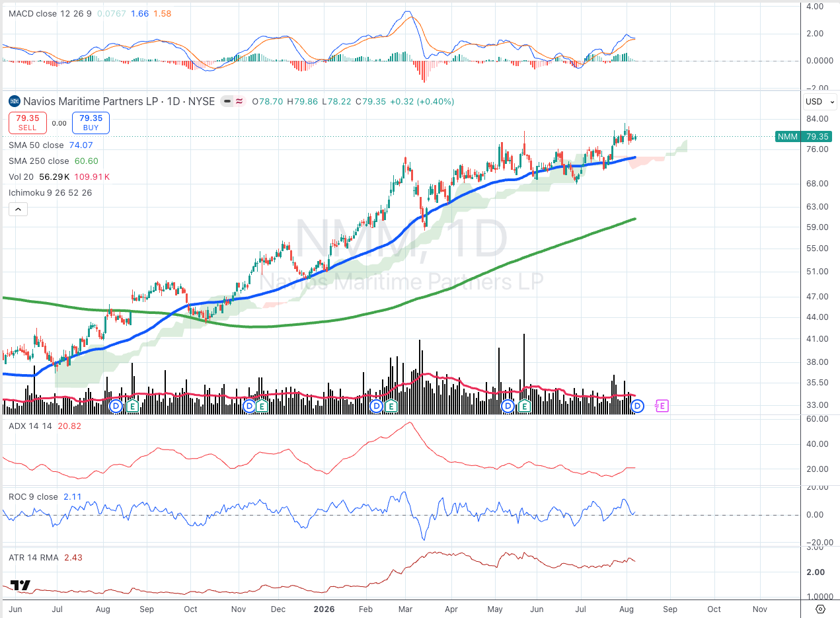Click the Navios Maritime Partners symbol logo
Viewport: 840px width, 618px height.
click(x=14, y=101)
